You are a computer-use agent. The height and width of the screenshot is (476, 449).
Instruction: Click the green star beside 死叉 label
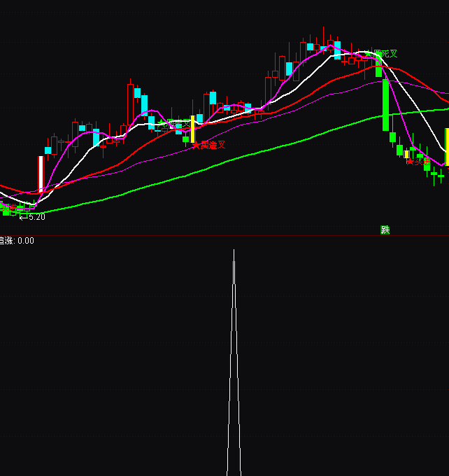point(369,53)
